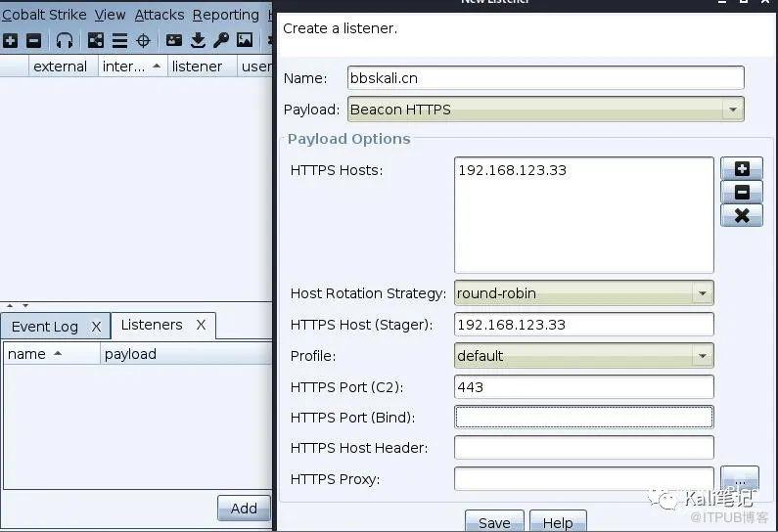Open the Host Rotation Strategy dropdown

point(702,293)
